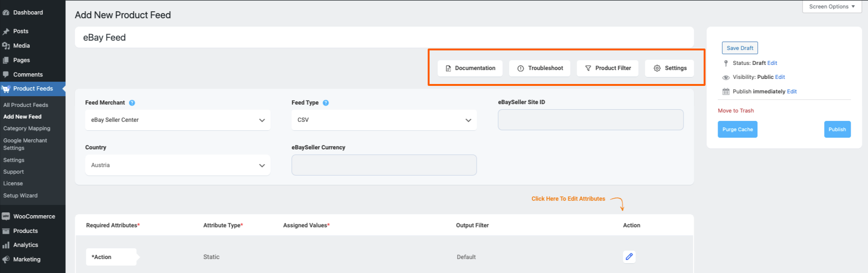Open the Setup Wizard submenu item
Image resolution: width=868 pixels, height=273 pixels.
pyautogui.click(x=21, y=196)
